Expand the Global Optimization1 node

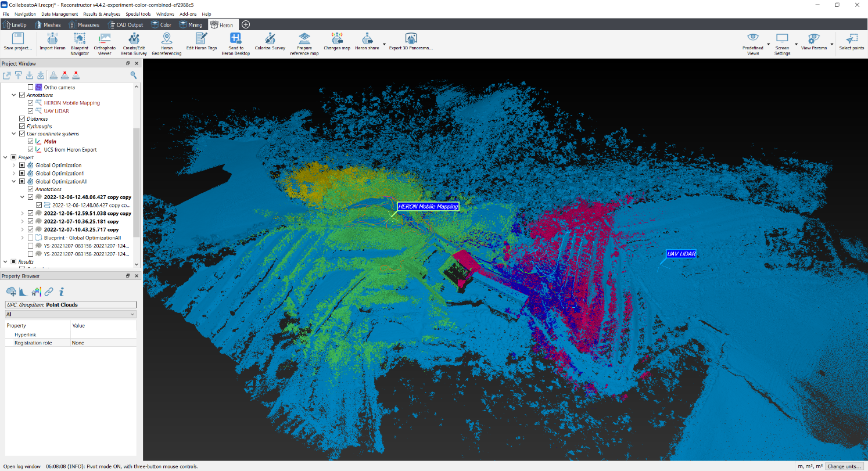point(14,173)
